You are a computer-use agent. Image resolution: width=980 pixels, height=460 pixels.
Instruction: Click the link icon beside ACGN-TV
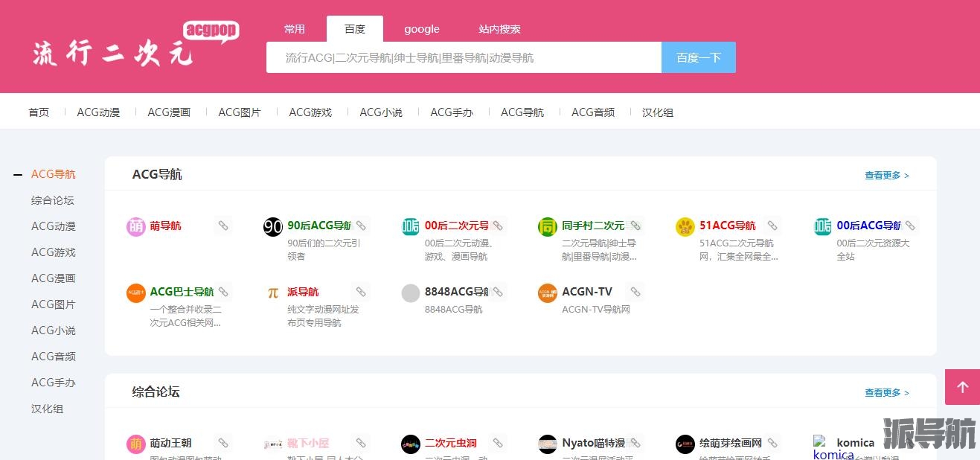[635, 292]
